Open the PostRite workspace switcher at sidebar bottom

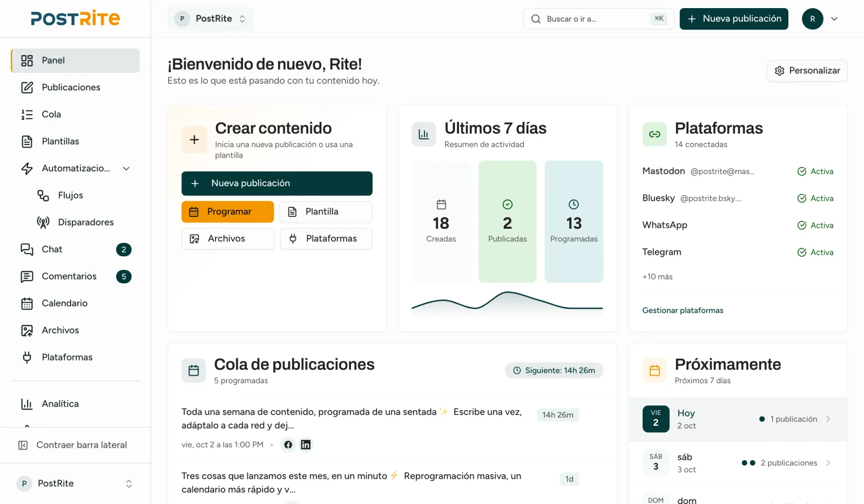[75, 483]
